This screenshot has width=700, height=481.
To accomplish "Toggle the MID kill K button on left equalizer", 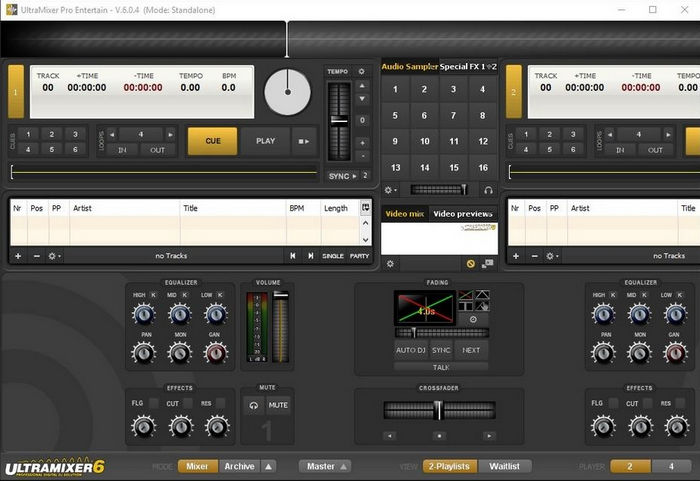I will click(x=185, y=295).
